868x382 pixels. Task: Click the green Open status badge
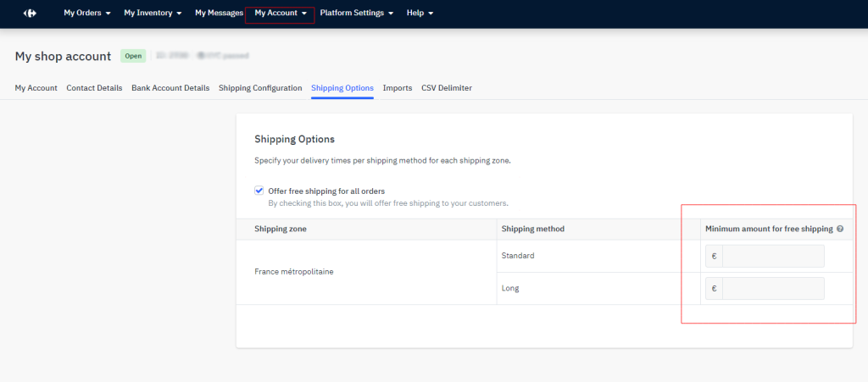tap(133, 56)
